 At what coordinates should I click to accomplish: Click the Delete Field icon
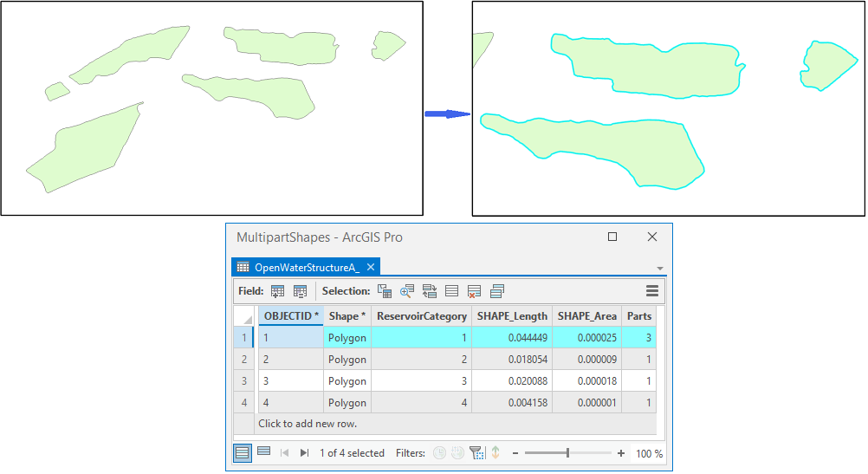point(300,291)
